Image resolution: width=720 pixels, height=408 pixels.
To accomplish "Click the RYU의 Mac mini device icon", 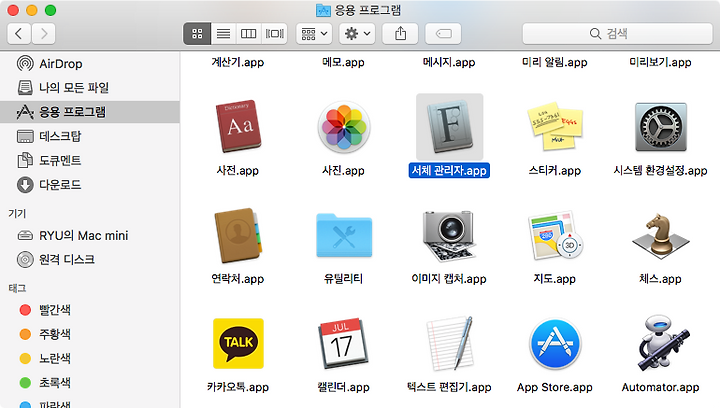I will [x=25, y=235].
